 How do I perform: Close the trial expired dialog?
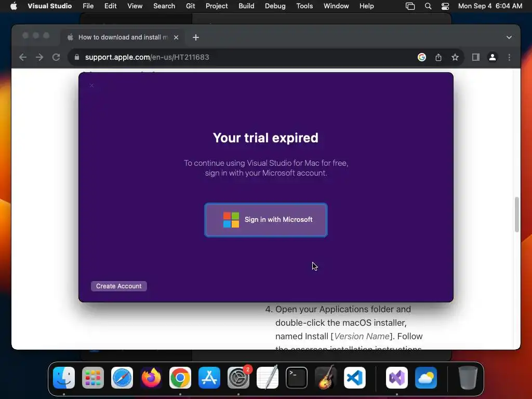click(91, 86)
